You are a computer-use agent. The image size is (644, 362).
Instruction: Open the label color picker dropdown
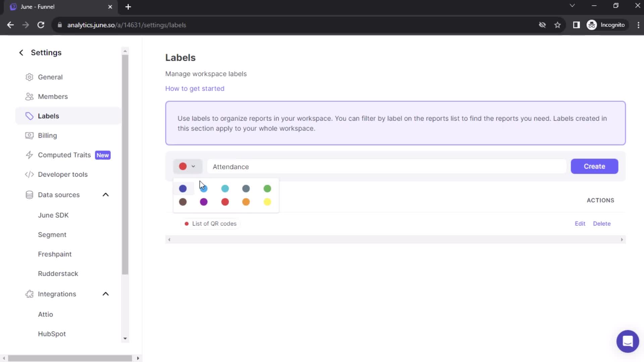coord(187,167)
